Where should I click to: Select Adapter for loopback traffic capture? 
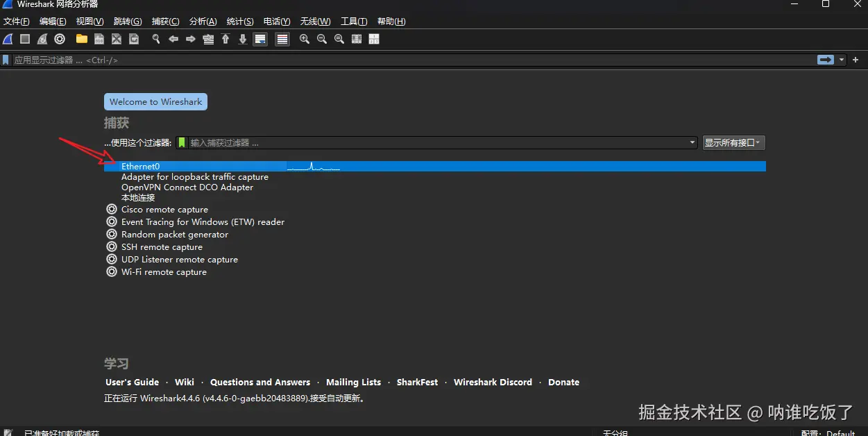pyautogui.click(x=195, y=177)
